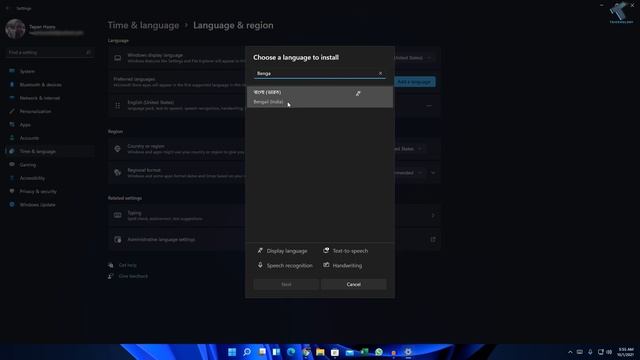Click the Next button in the dialog

pyautogui.click(x=286, y=284)
